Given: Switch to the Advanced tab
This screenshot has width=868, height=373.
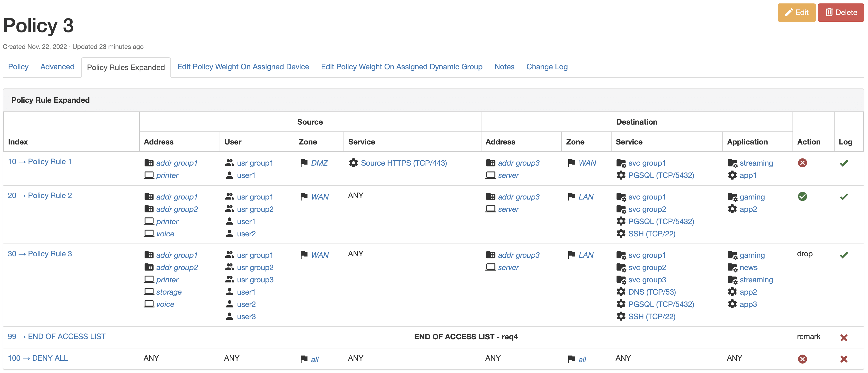Looking at the screenshot, I should point(57,67).
